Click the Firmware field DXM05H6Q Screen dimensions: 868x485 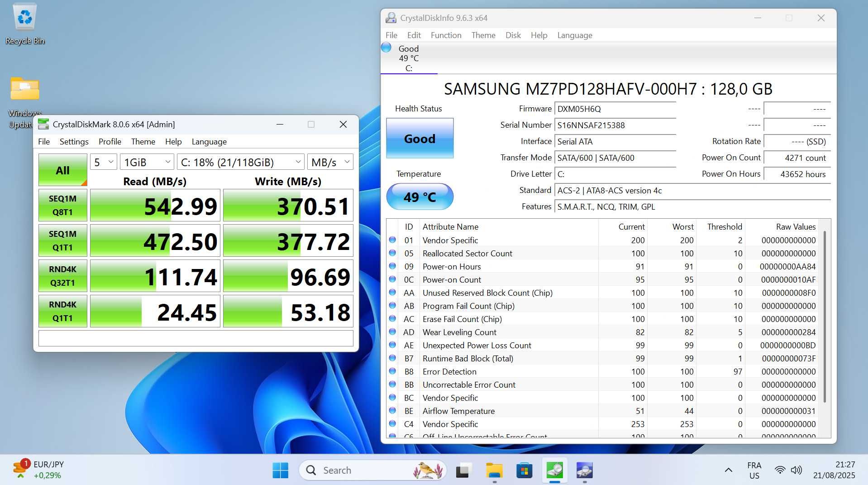(x=615, y=109)
